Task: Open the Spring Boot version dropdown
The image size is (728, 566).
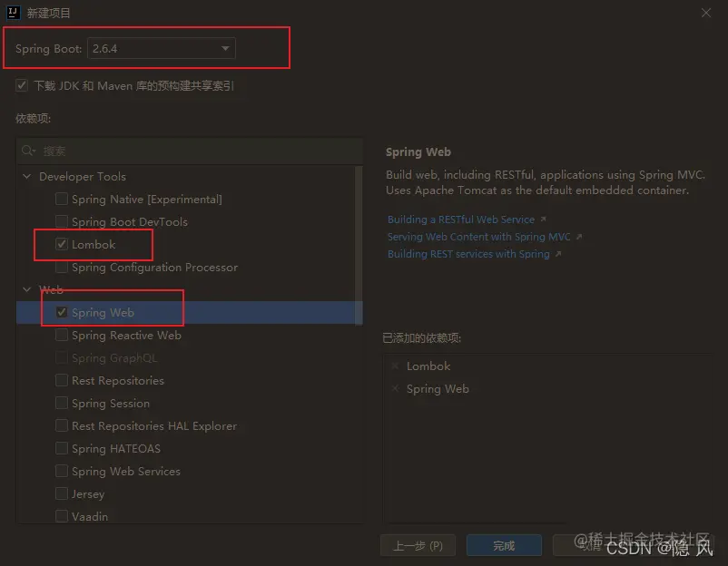Action: [x=161, y=48]
